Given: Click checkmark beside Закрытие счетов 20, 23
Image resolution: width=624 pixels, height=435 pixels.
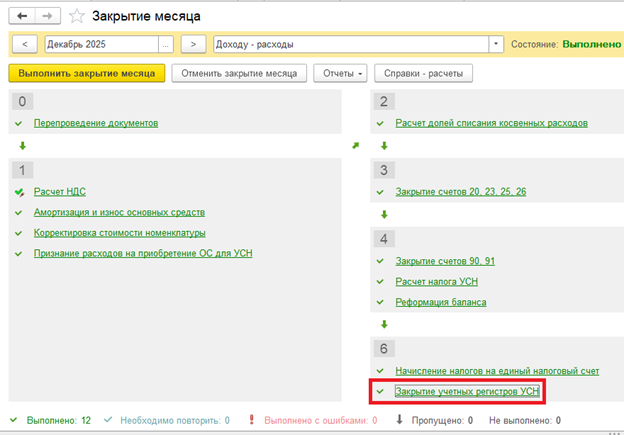Looking at the screenshot, I should point(380,192).
